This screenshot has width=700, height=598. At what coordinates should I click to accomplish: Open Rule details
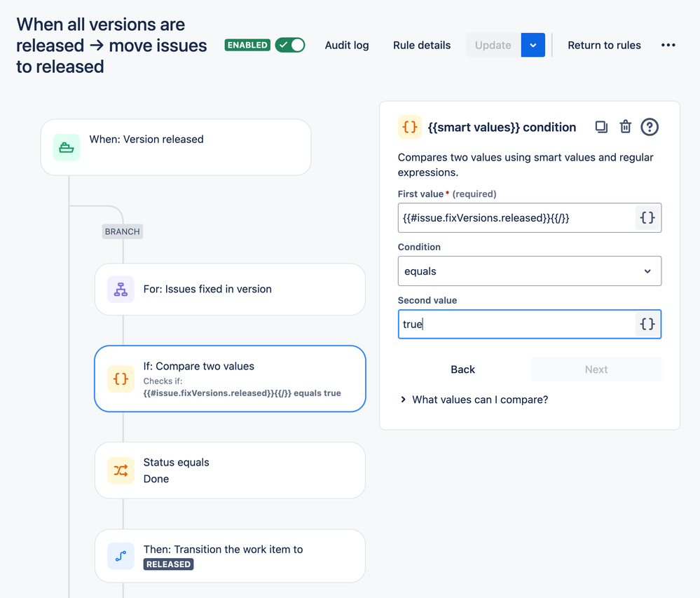click(x=422, y=45)
